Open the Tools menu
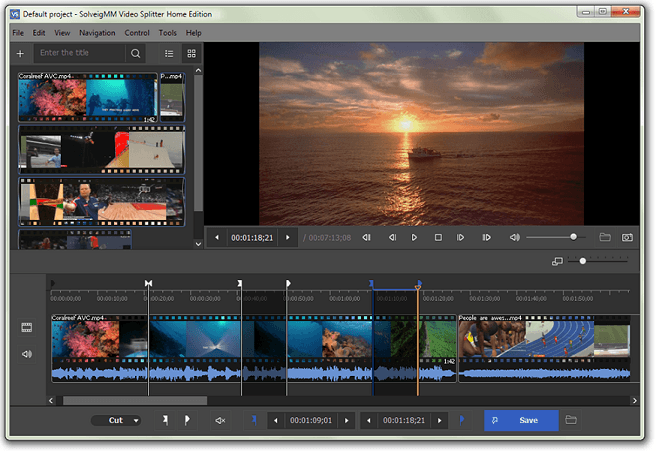 coord(167,33)
